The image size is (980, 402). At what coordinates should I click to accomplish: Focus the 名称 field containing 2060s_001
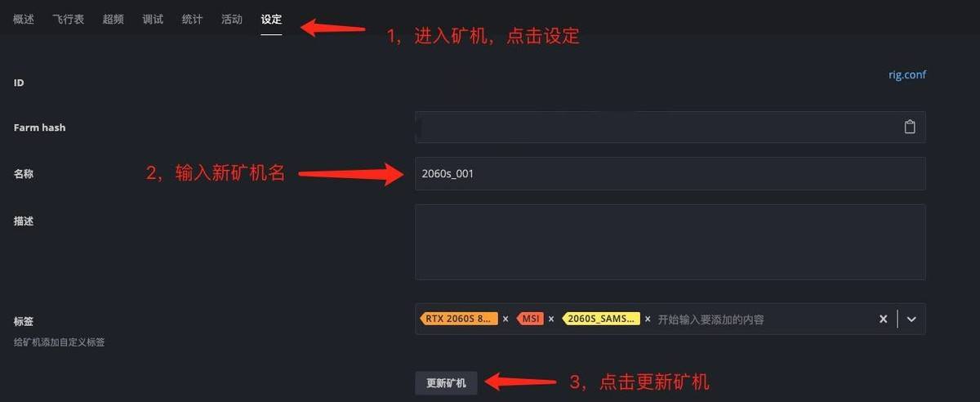670,173
